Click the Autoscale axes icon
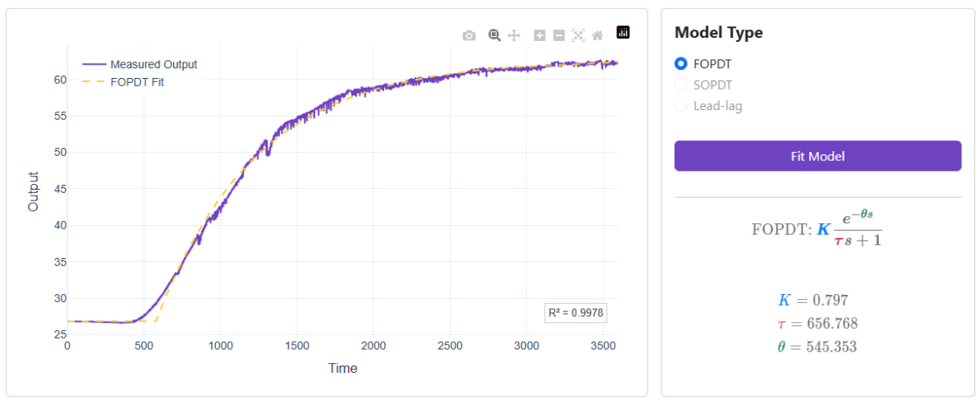The height and width of the screenshot is (400, 980). (x=578, y=35)
